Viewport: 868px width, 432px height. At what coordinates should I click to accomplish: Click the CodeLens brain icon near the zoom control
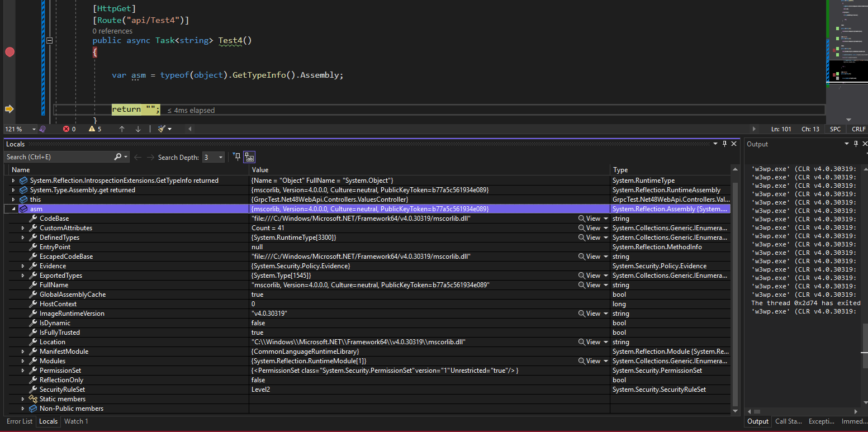coord(42,129)
